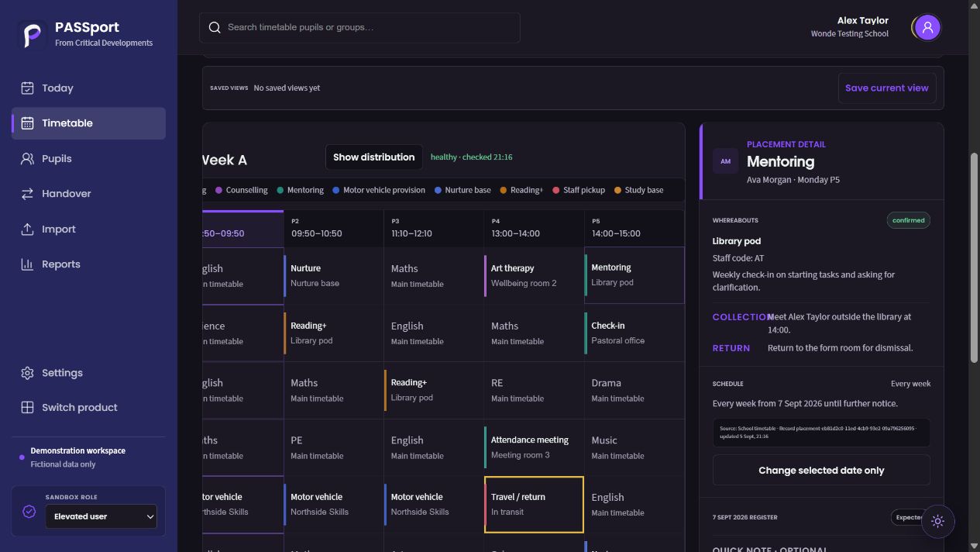980x552 pixels.
Task: Click the sandbox role shield check icon
Action: tap(29, 512)
